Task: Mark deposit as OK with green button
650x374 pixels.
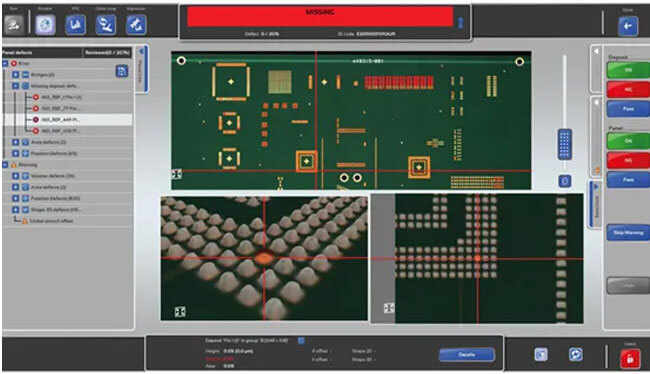Action: click(x=628, y=70)
